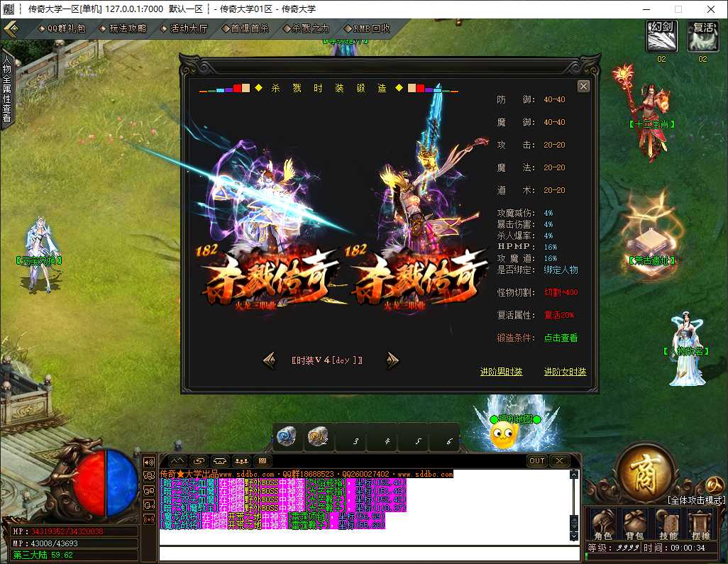Screen dimensions: 728x564
Task: Talk to the 十二生肖 NPC
Action: pyautogui.click(x=652, y=114)
